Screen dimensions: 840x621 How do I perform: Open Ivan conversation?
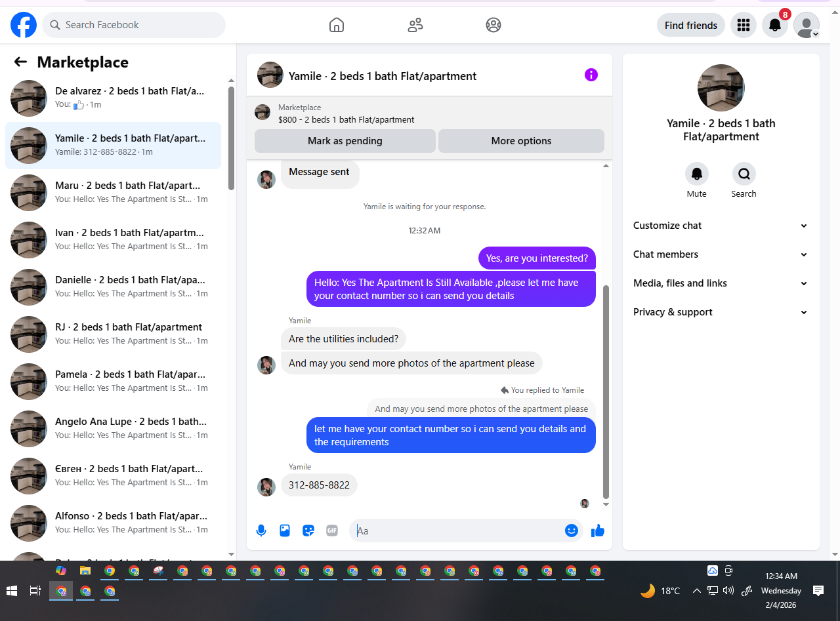tap(113, 240)
